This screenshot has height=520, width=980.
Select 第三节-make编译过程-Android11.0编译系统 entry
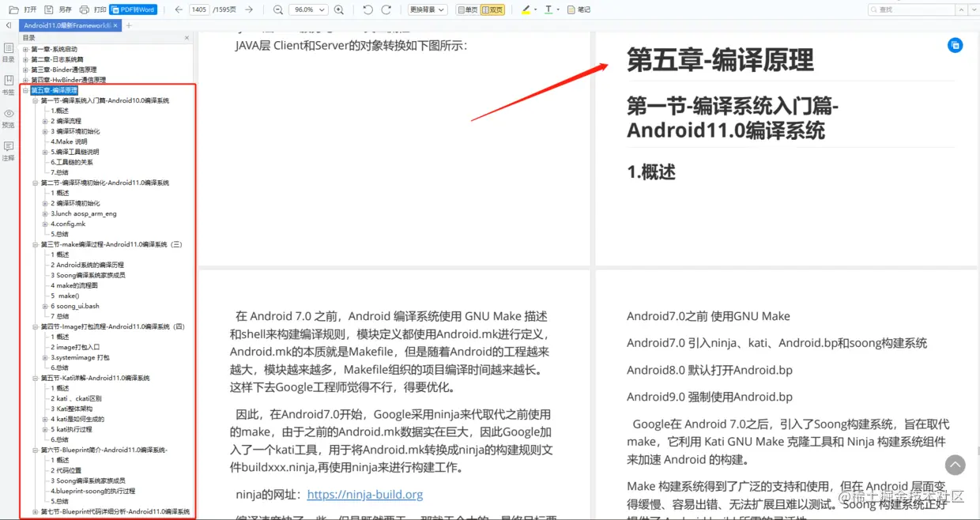[x=111, y=244]
